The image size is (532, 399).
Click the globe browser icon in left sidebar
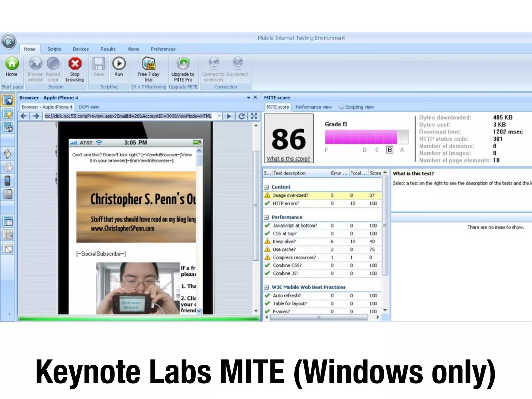[x=8, y=101]
